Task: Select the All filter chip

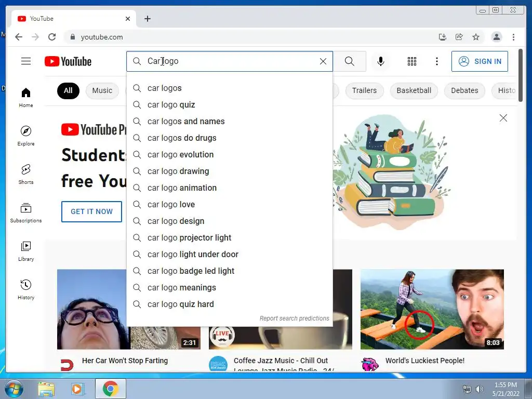Action: (x=68, y=90)
